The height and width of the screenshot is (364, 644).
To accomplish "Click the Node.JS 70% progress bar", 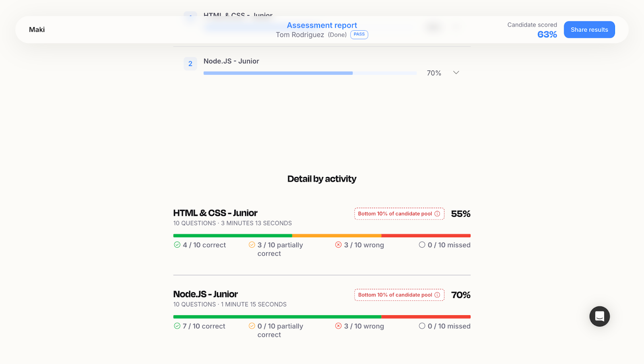I will 310,73.
